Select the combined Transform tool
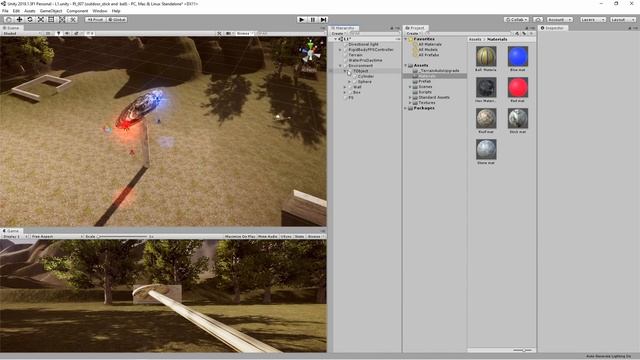The image size is (640, 360). pos(62,19)
